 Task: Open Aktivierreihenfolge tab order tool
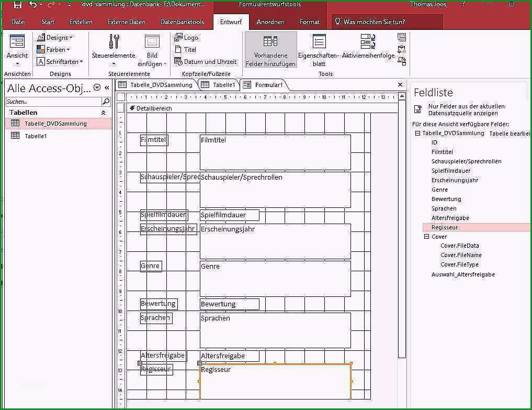(x=368, y=47)
